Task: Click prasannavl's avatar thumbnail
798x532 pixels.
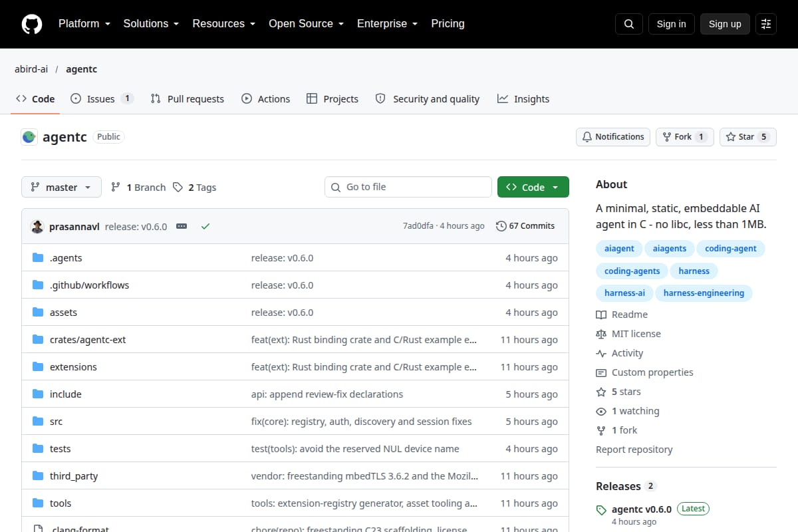Action: coord(37,226)
